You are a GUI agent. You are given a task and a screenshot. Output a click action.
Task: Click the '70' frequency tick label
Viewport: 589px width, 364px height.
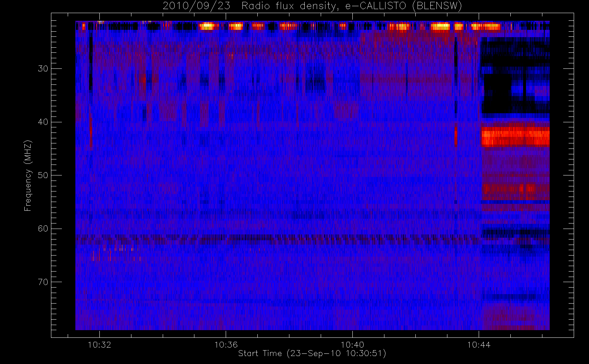click(x=43, y=282)
